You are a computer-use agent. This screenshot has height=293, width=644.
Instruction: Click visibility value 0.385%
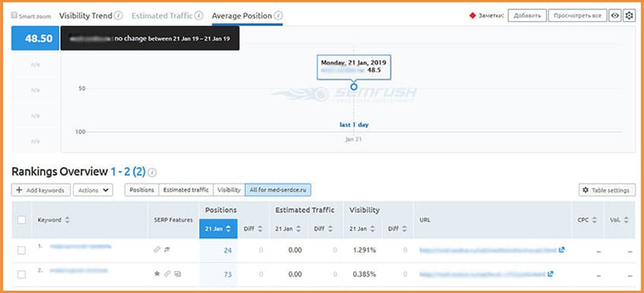pyautogui.click(x=364, y=274)
